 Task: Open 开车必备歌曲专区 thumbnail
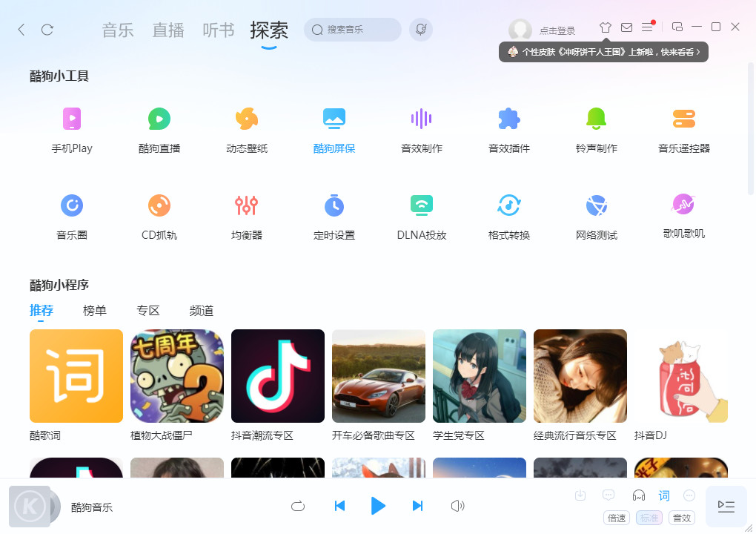[x=379, y=376]
